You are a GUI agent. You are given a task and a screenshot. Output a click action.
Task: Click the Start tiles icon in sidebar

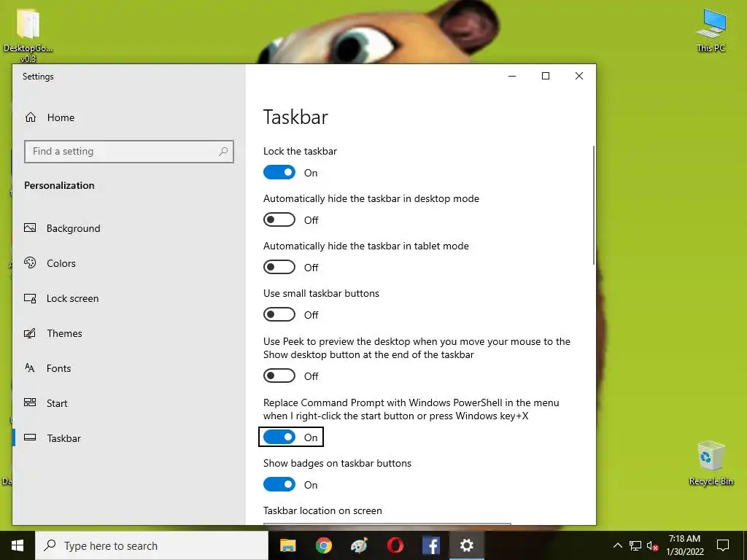coord(30,402)
